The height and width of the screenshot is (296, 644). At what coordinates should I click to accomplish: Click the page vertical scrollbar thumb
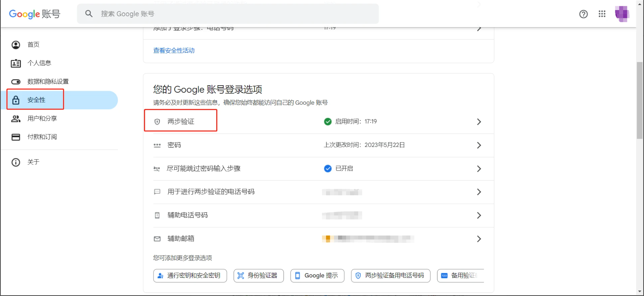[x=640, y=100]
